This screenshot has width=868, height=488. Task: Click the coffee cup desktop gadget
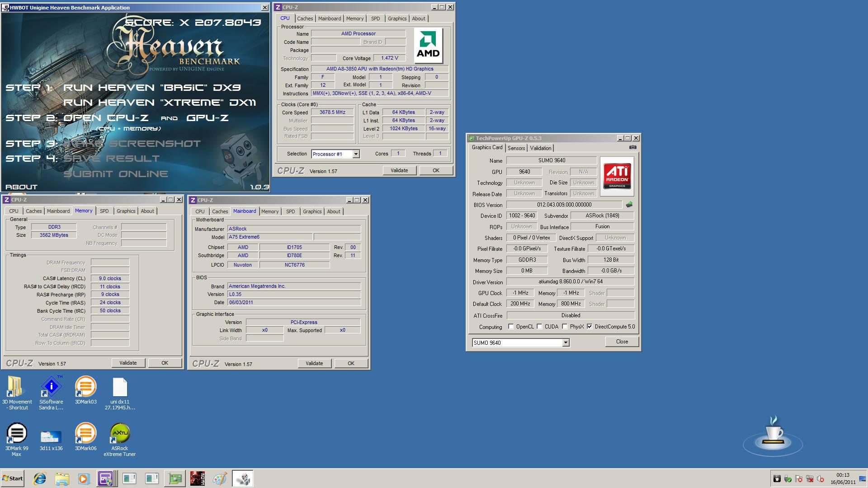click(x=773, y=436)
